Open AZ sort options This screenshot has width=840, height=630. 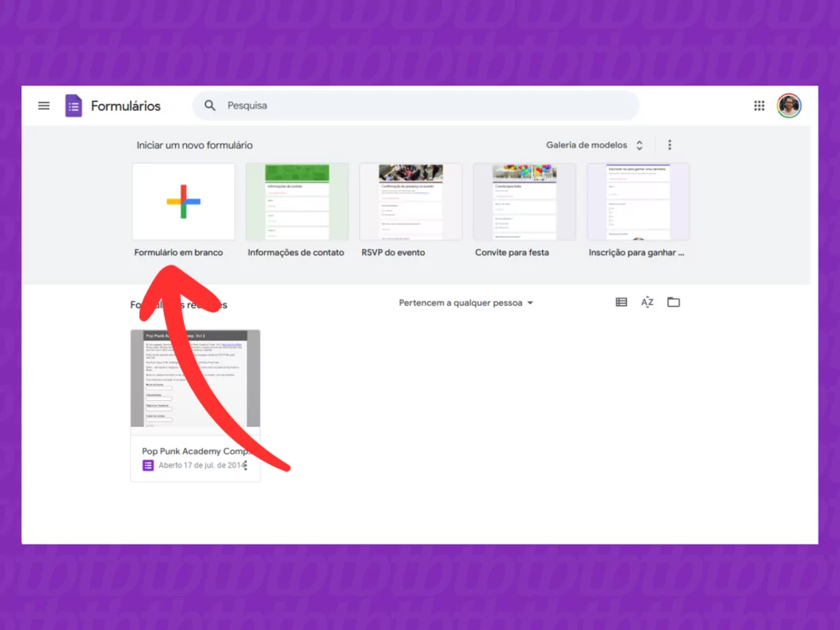coord(647,302)
